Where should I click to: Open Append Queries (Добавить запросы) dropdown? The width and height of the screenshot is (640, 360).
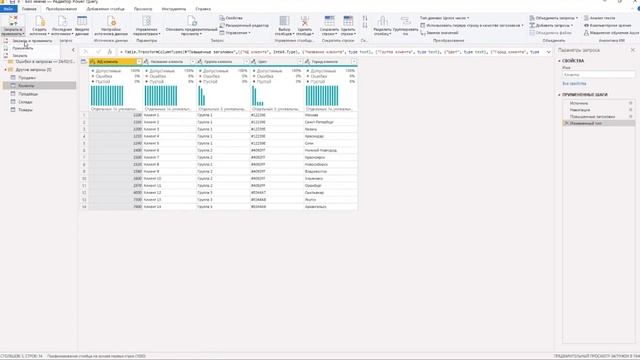point(551,25)
